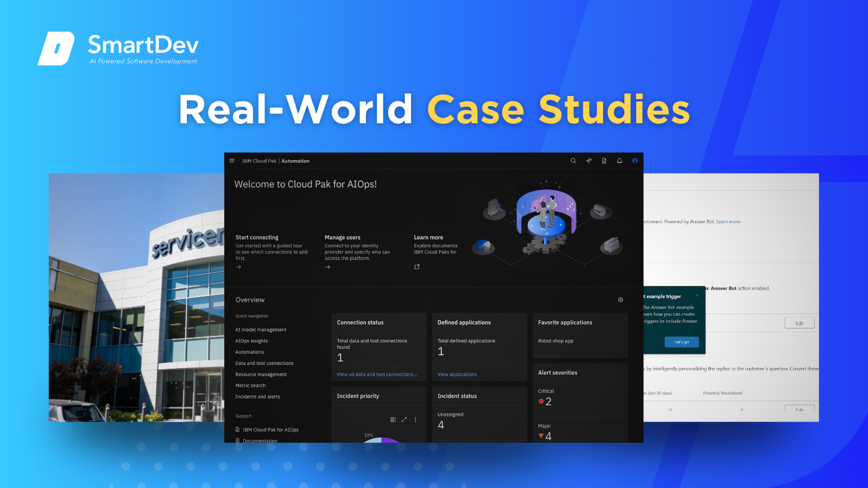
Task: Expand Incident priority chart to fullscreen
Action: tap(404, 419)
